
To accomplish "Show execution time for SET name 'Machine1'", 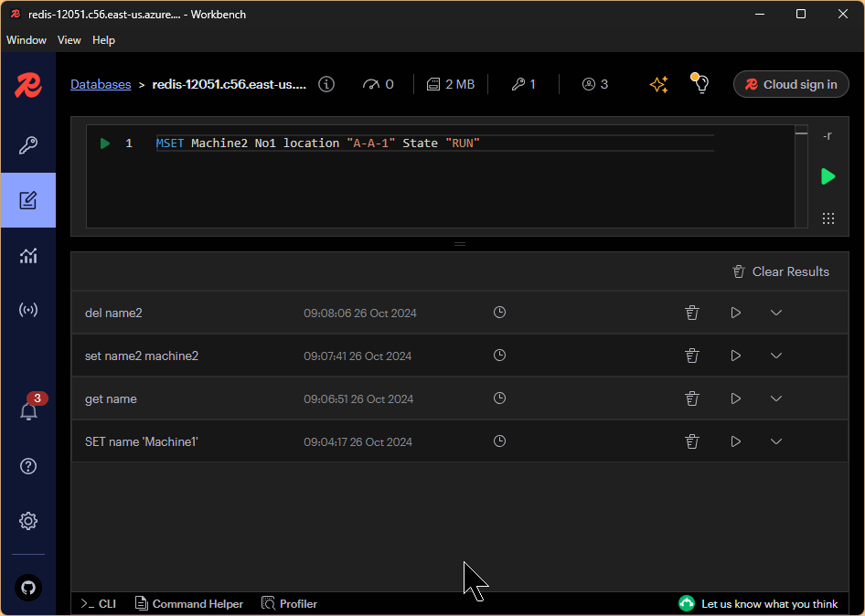I will 499,441.
